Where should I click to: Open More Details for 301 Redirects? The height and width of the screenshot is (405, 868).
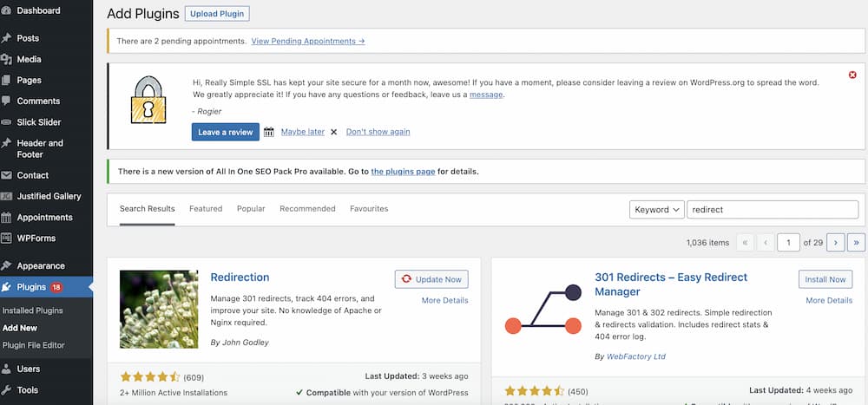pos(829,300)
